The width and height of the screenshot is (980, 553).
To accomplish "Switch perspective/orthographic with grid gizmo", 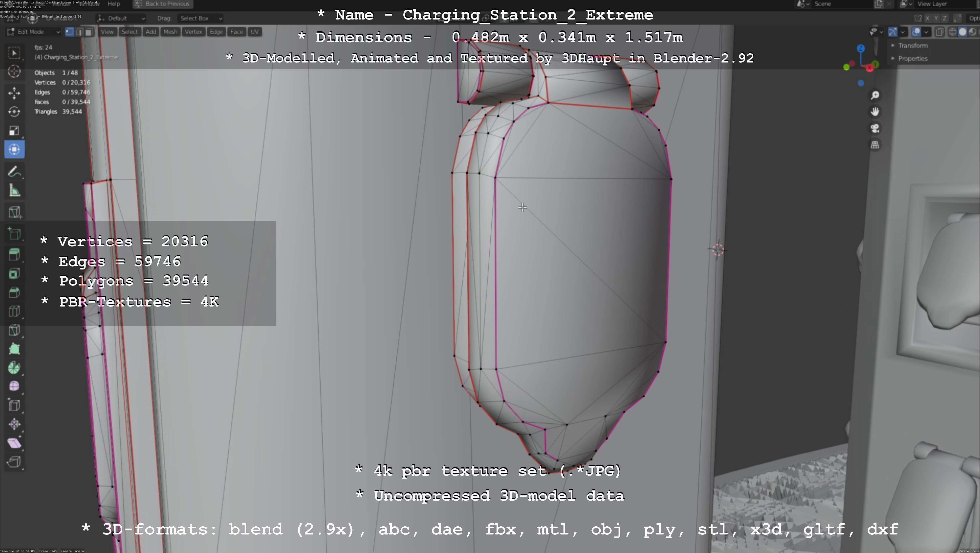I will [x=875, y=145].
